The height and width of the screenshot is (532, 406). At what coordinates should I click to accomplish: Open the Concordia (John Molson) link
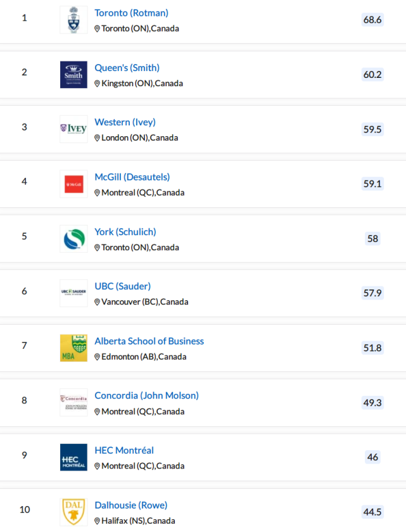click(146, 396)
